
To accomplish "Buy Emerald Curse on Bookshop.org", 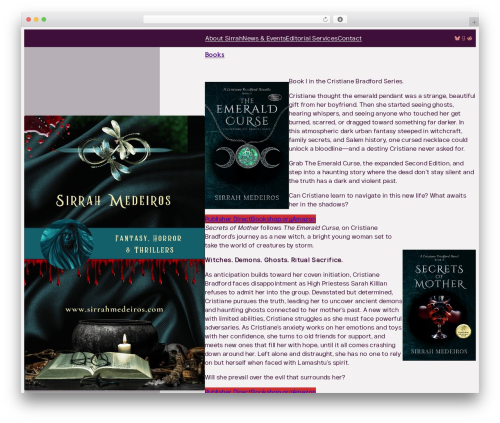I will pyautogui.click(x=271, y=219).
